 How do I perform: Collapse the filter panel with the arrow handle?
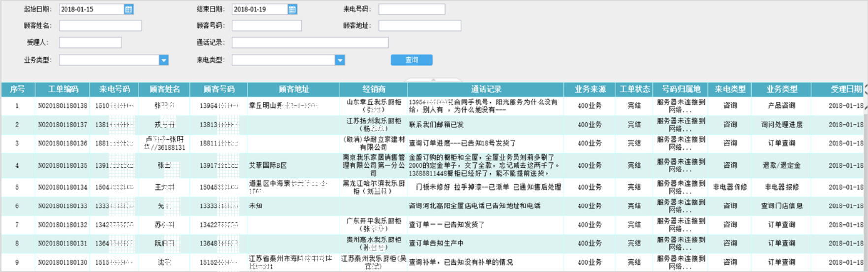coord(433,80)
